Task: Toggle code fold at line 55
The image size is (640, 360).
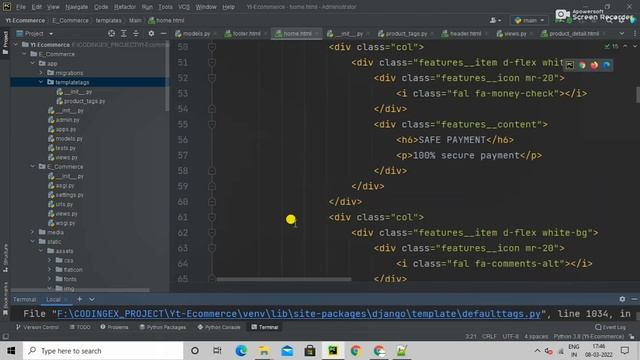Action: point(212,124)
